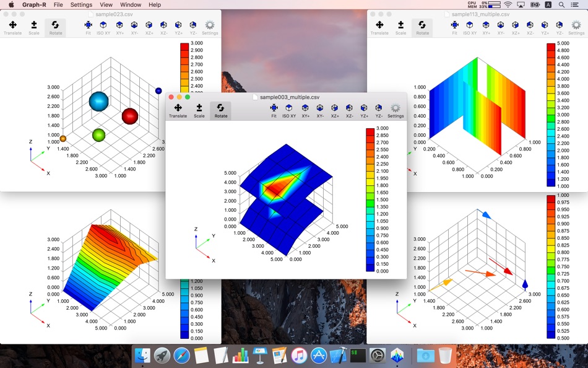Select Scale tool in sample113_multiple window
This screenshot has width=588, height=368.
[400, 28]
